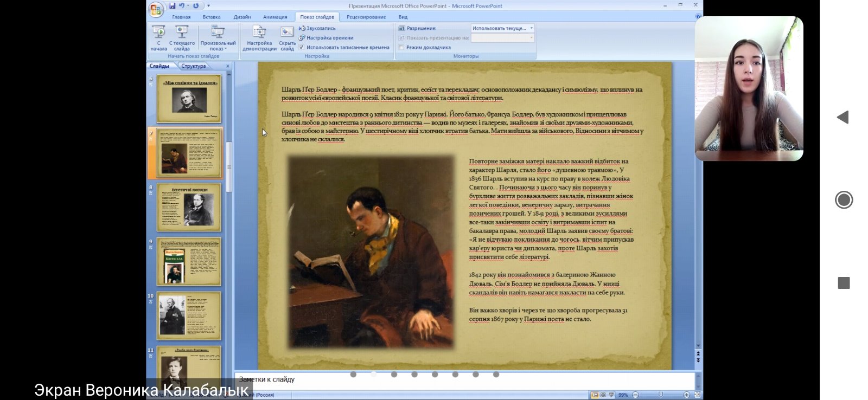This screenshot has width=868, height=400.
Task: Switch to the Вид ribbon tab
Action: pos(403,17)
